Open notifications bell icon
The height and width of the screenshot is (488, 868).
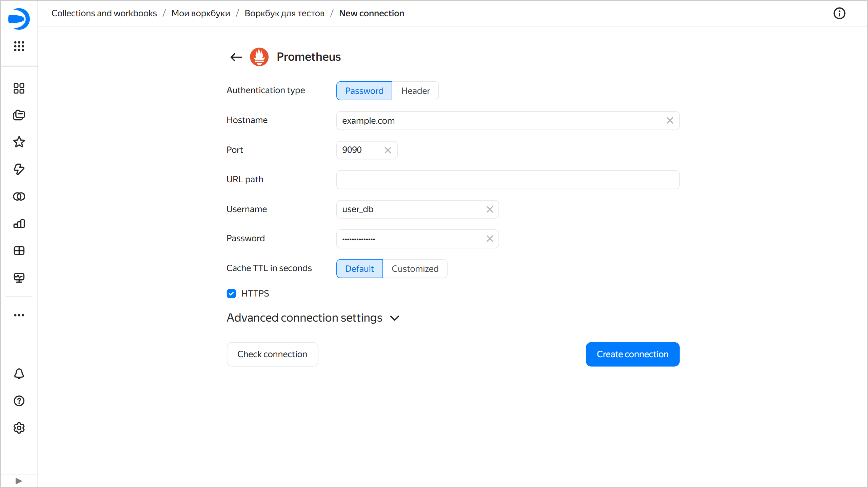click(19, 374)
